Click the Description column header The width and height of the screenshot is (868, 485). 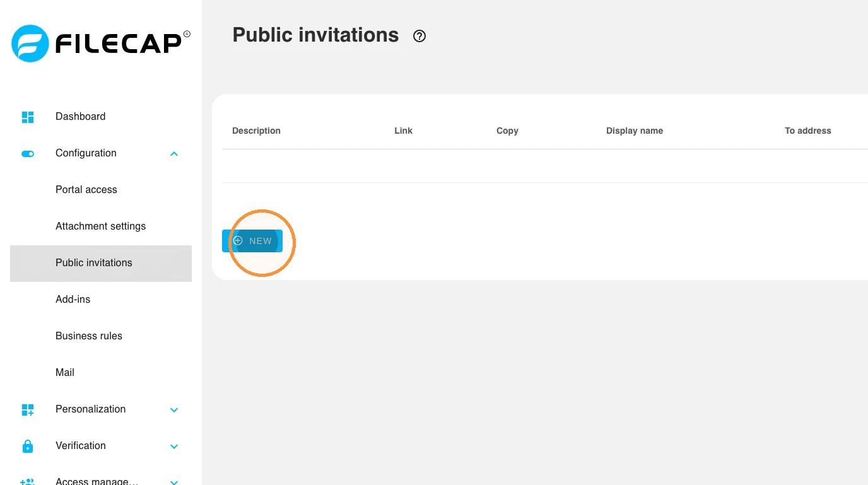click(256, 131)
